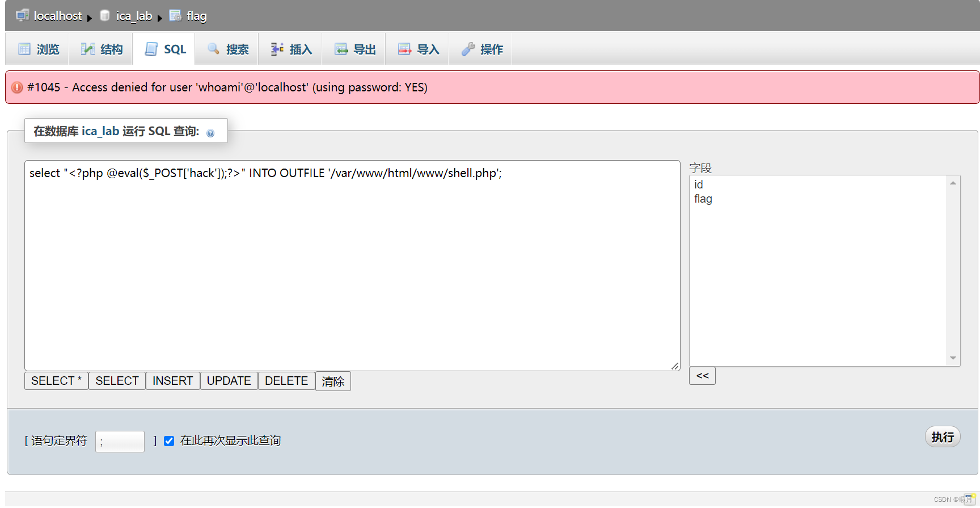Click the << insert field button
Viewport: 980px width, 508px height.
tap(702, 376)
